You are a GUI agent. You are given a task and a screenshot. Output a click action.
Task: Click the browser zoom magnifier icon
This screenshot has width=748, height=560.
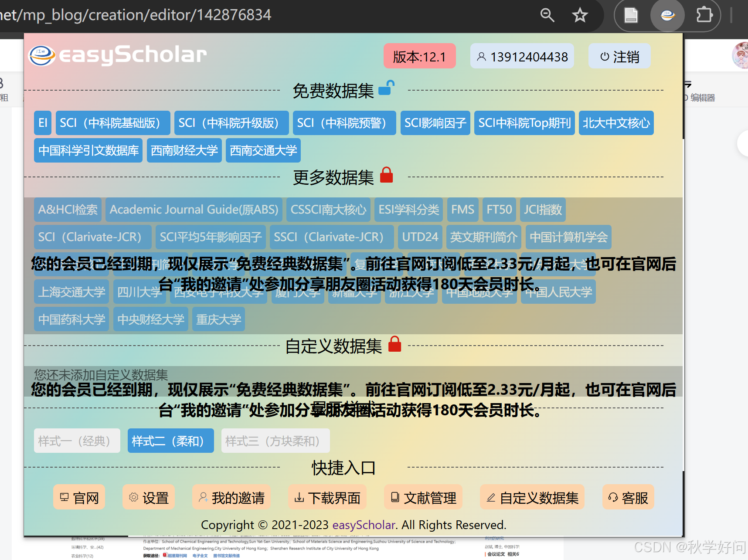(x=547, y=15)
